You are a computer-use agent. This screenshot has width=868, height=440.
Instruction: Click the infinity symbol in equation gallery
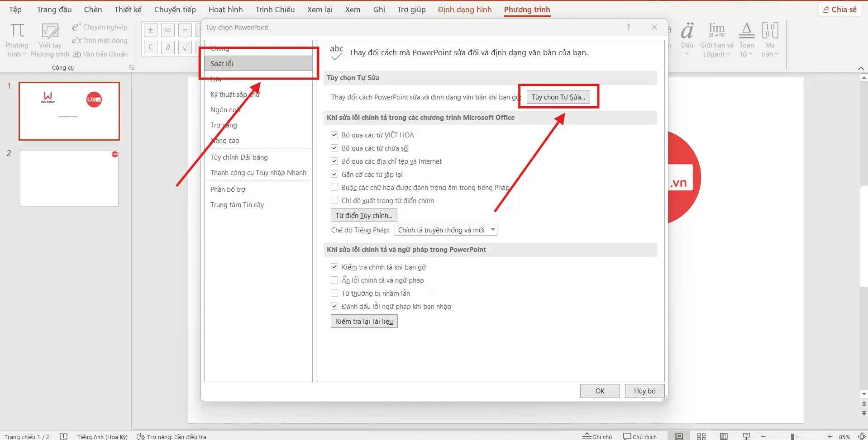(x=167, y=30)
